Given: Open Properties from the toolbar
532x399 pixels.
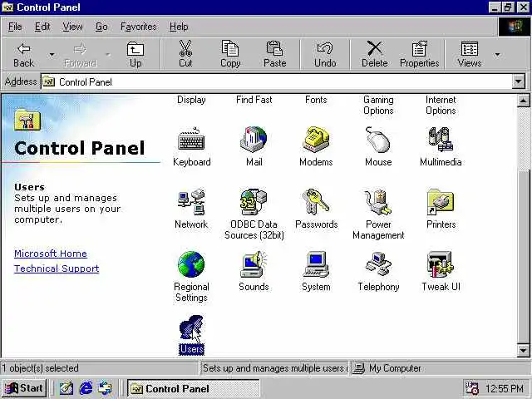Looking at the screenshot, I should tap(419, 55).
